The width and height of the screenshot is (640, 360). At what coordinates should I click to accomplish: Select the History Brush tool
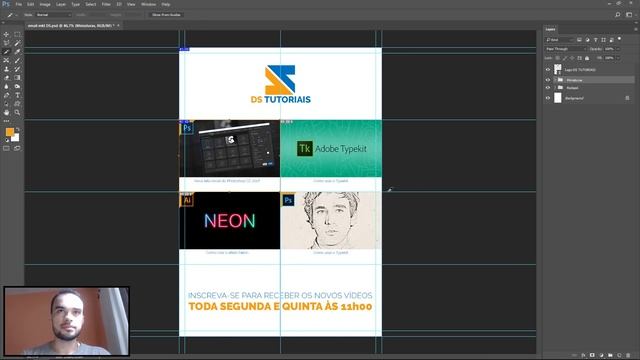(x=17, y=69)
